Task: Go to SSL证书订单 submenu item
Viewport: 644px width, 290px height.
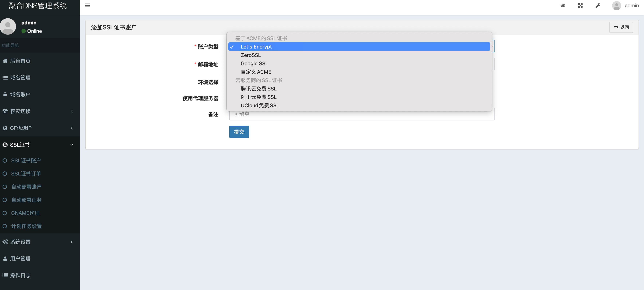Action: (40, 174)
